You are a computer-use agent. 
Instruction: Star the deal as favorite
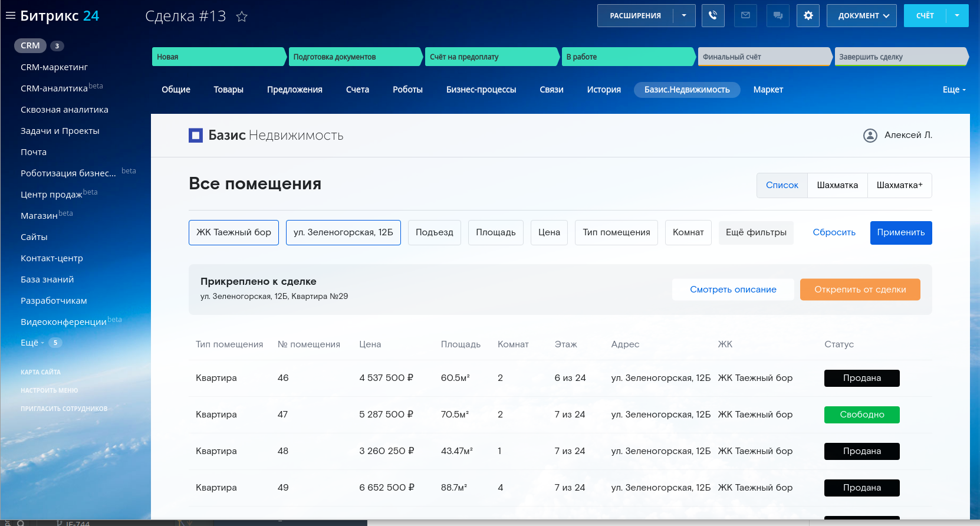pyautogui.click(x=242, y=17)
